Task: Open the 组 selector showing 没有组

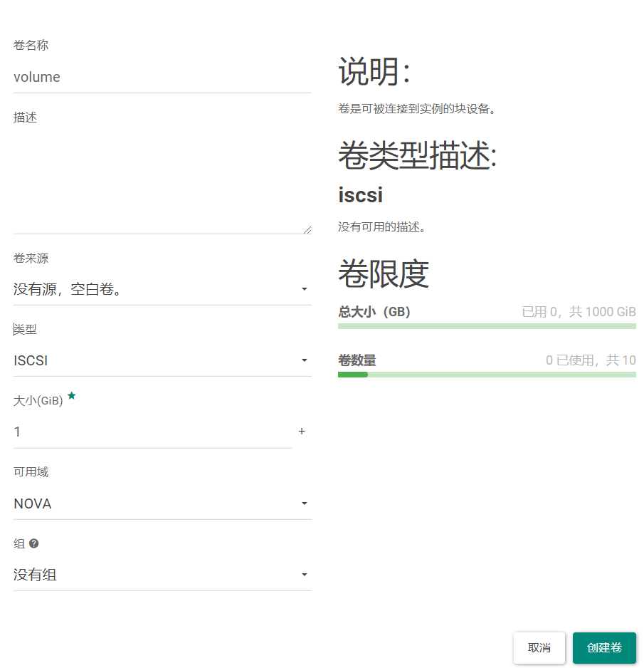Action: [142, 575]
